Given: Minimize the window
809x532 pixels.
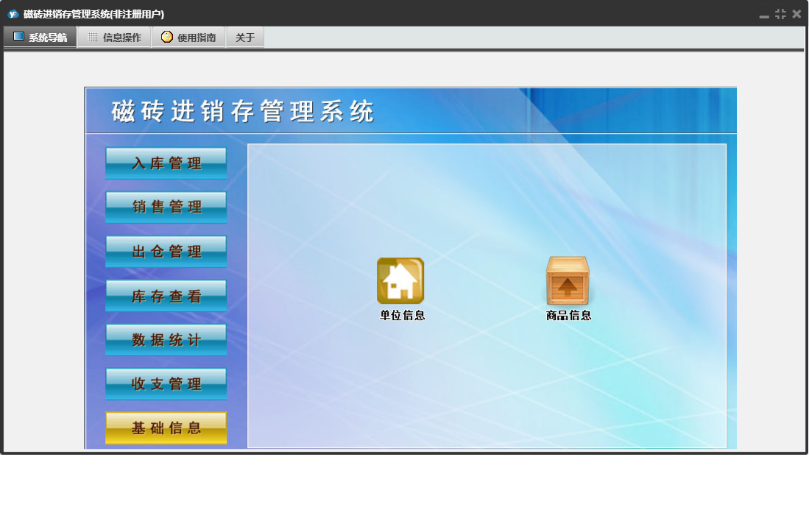Looking at the screenshot, I should pyautogui.click(x=764, y=15).
